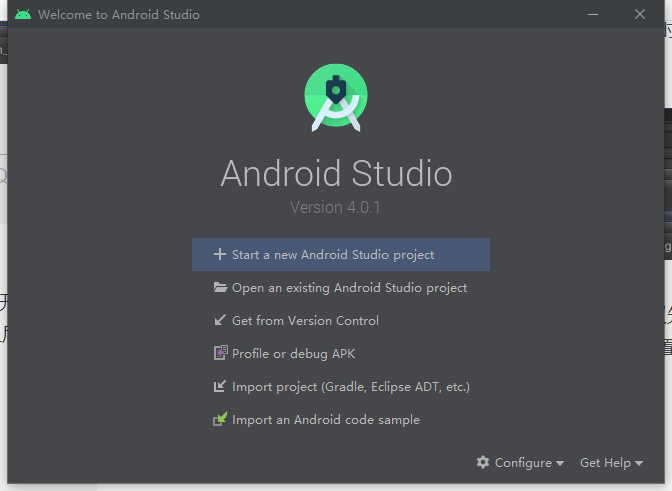This screenshot has width=672, height=491.
Task: Click the Configure gear icon
Action: tap(483, 462)
